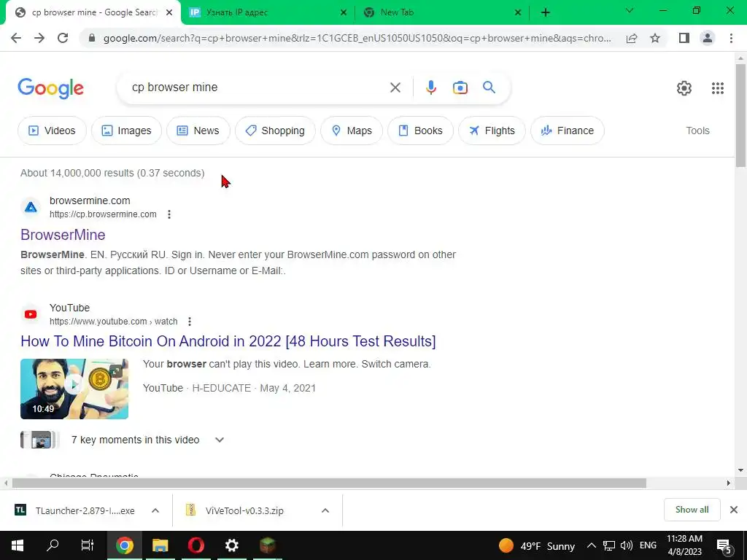Click the URL address bar
The image size is (747, 560).
click(357, 38)
